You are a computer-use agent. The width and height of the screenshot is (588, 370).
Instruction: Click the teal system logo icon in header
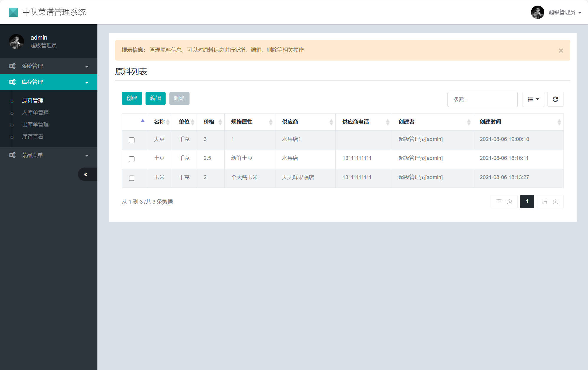coord(13,12)
